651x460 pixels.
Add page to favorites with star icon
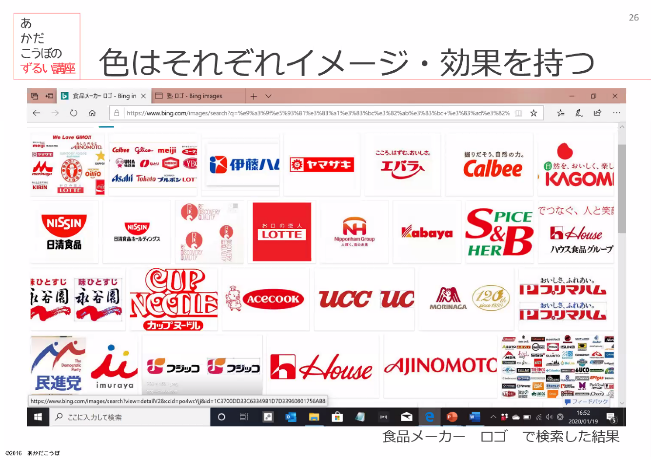tap(534, 113)
